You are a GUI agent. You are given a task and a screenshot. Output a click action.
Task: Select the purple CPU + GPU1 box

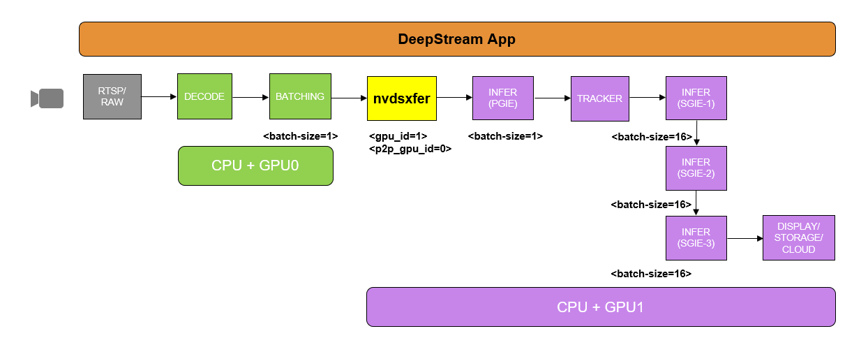click(600, 307)
